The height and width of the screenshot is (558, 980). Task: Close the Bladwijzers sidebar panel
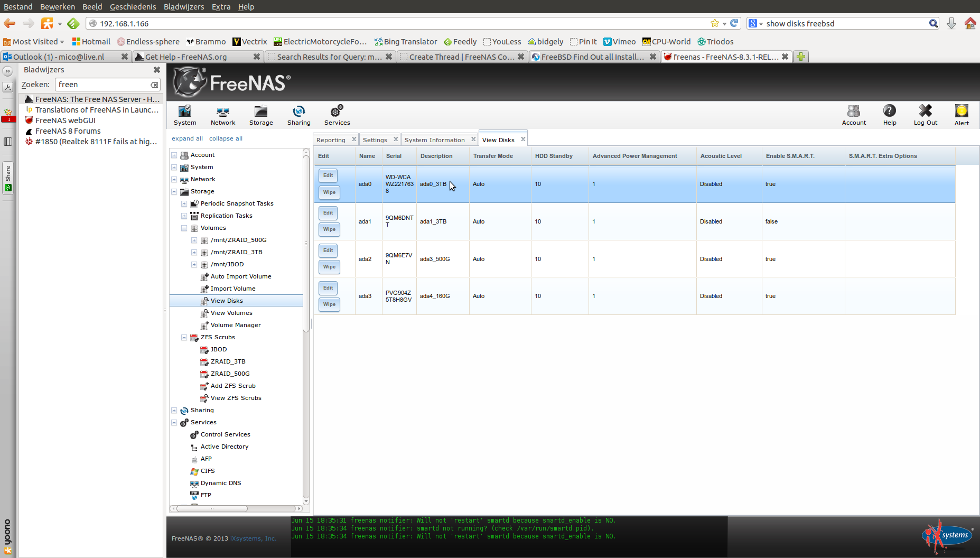(x=157, y=70)
